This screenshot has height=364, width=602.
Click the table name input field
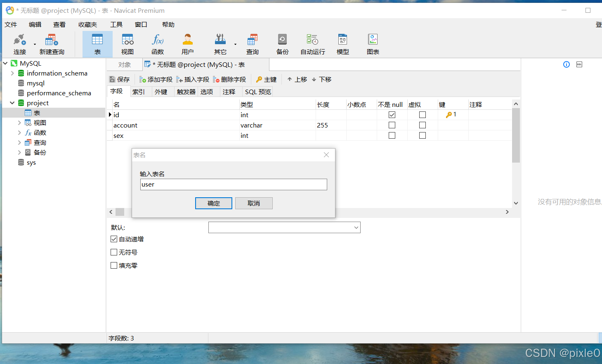[234, 184]
